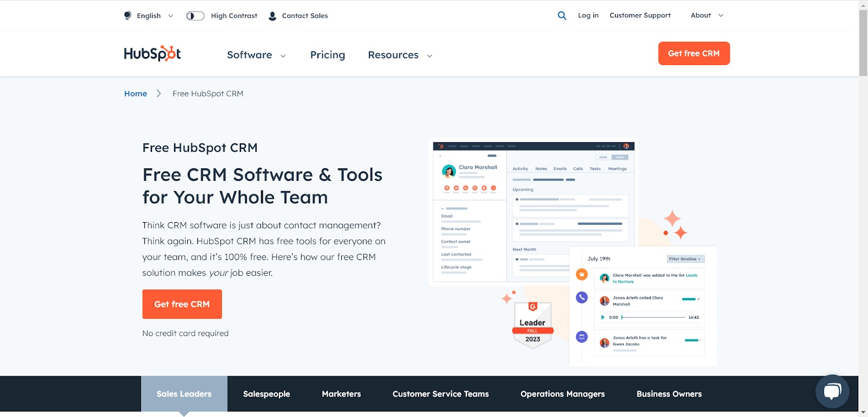
Task: Click the Free CRM Software & Tools heading
Action: click(263, 186)
